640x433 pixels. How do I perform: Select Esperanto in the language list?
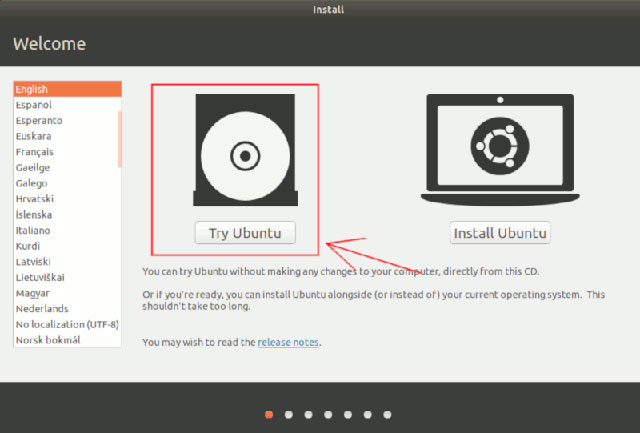pyautogui.click(x=68, y=120)
